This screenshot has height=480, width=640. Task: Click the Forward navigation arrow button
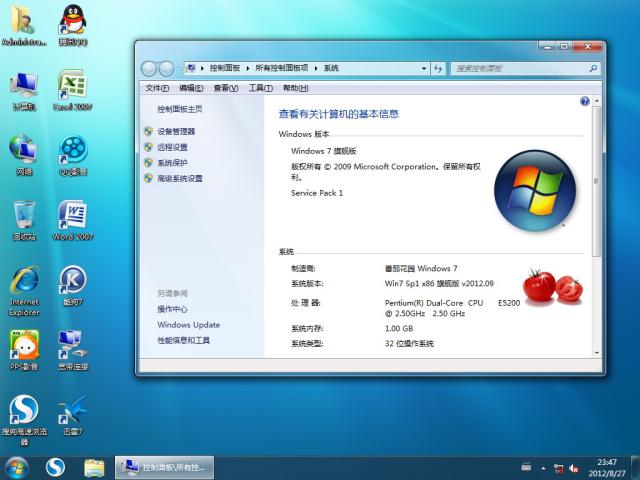(166, 69)
